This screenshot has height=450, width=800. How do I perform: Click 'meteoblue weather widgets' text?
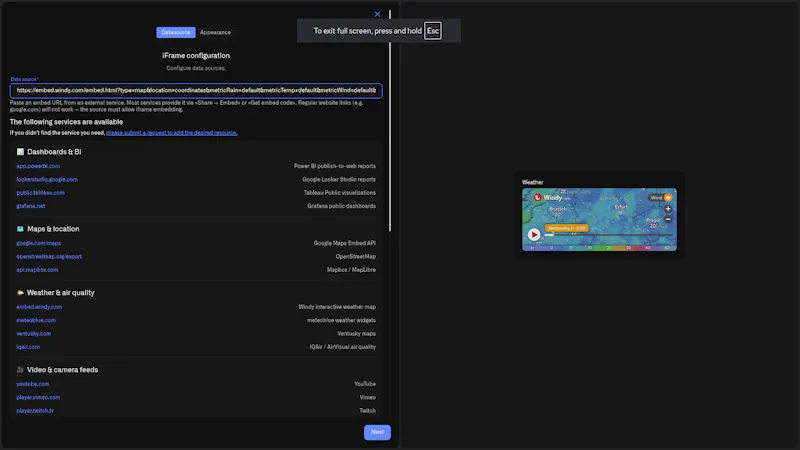pos(341,320)
